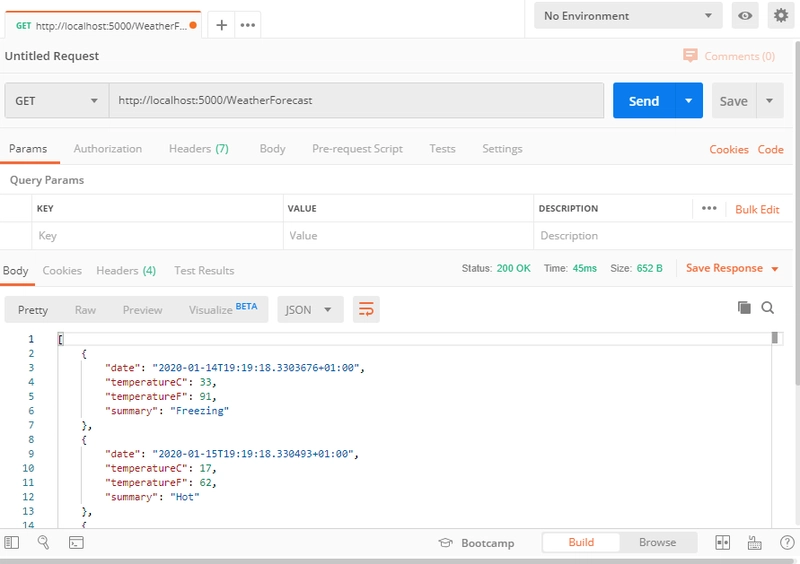Click the temperatureC value 33

(205, 382)
